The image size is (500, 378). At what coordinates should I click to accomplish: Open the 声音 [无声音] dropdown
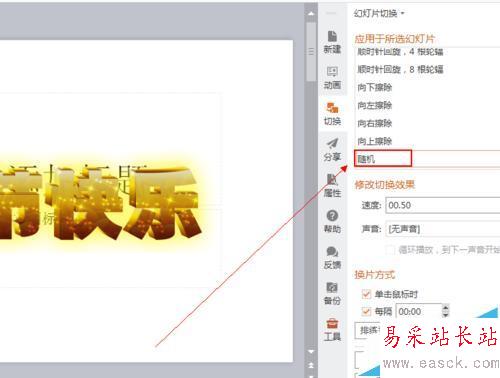click(443, 229)
